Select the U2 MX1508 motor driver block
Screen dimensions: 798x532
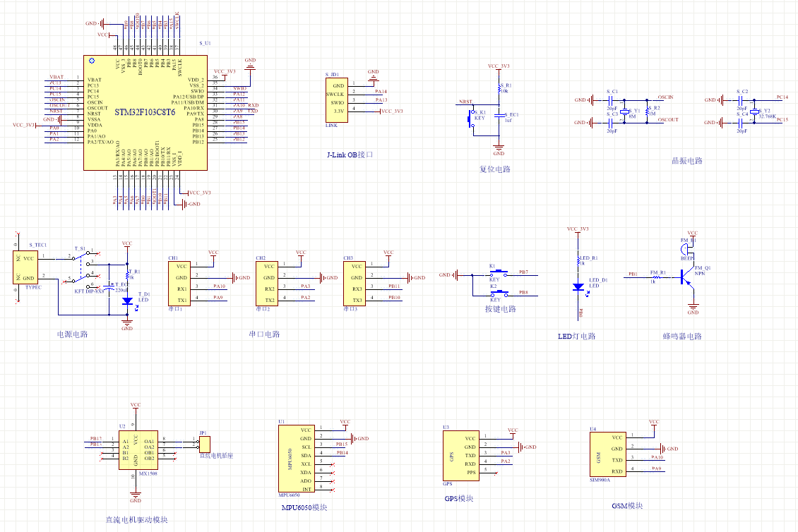(x=138, y=450)
